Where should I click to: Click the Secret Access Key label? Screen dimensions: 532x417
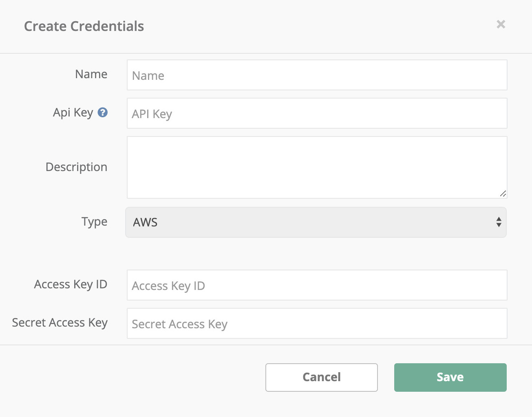60,323
